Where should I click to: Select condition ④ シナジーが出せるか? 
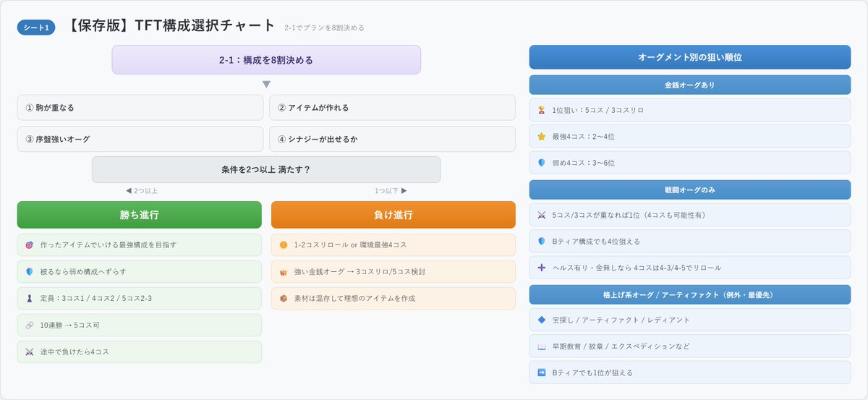pyautogui.click(x=392, y=139)
